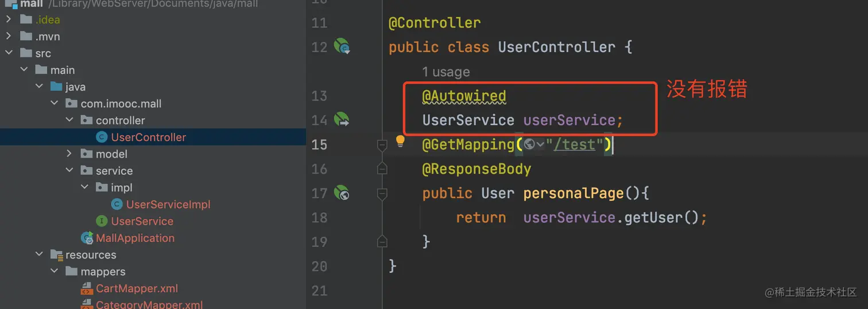The width and height of the screenshot is (868, 309).
Task: Click the UserController class icon
Action: (x=102, y=137)
